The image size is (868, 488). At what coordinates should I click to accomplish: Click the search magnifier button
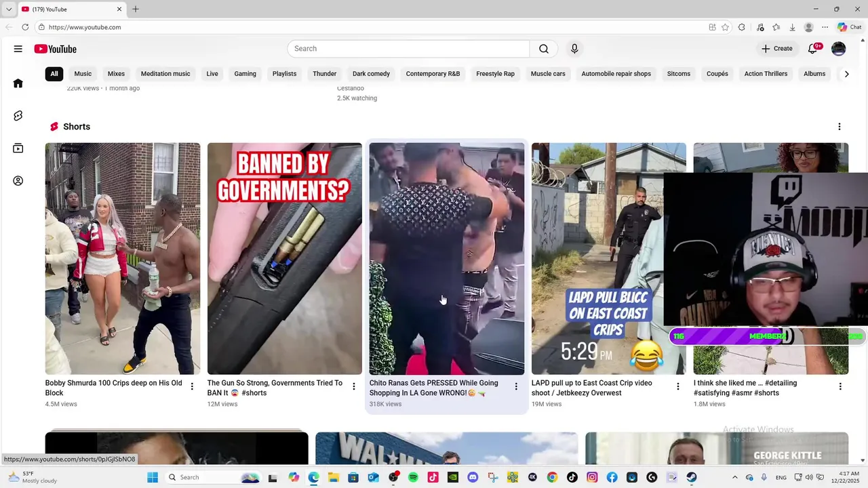point(544,49)
